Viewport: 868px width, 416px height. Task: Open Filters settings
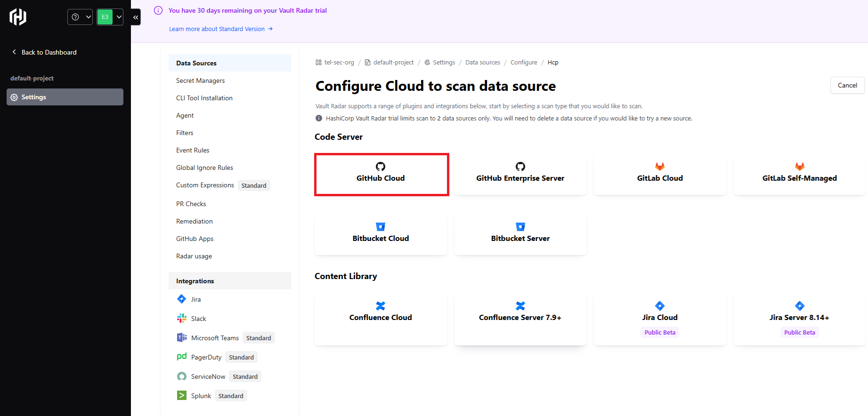coord(185,133)
